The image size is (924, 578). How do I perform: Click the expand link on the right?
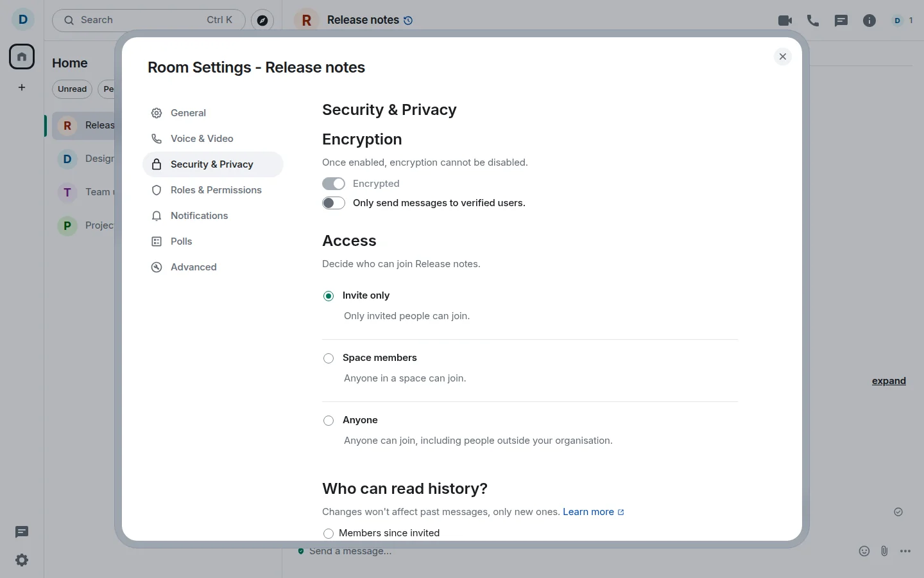[889, 381]
